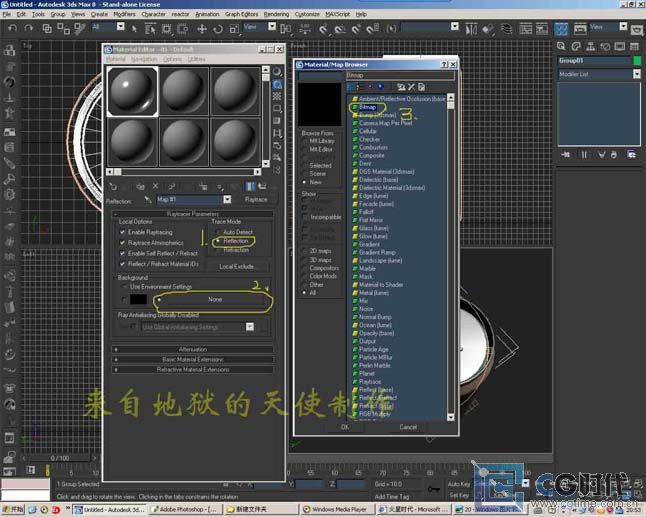
Task: Click Cancel in Material/Map Browser
Action: coord(408,427)
